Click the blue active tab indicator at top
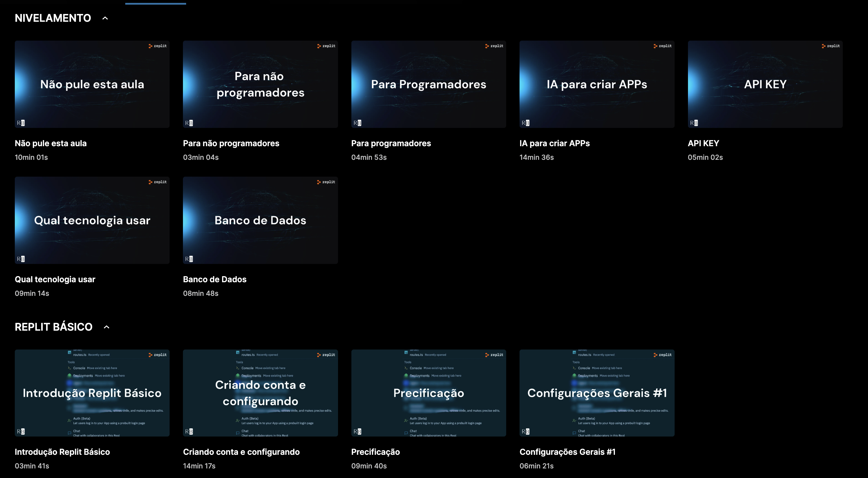This screenshot has height=478, width=868. [x=155, y=4]
